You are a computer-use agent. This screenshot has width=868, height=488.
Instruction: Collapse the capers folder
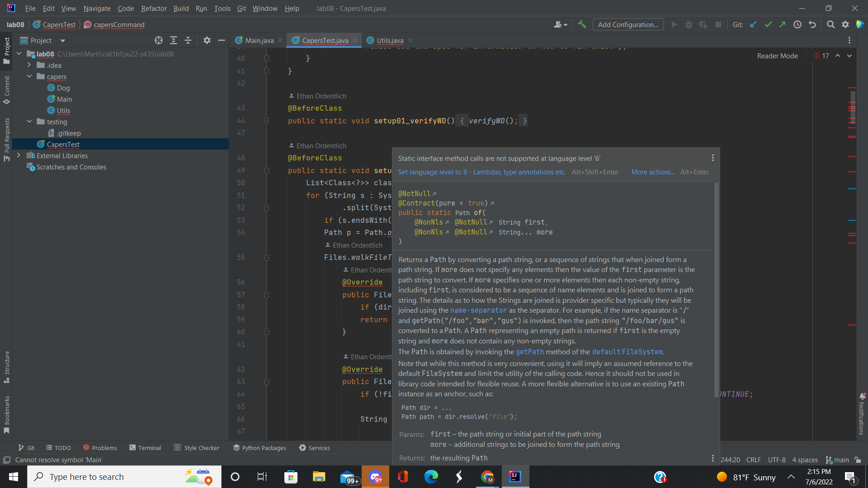click(29, 76)
